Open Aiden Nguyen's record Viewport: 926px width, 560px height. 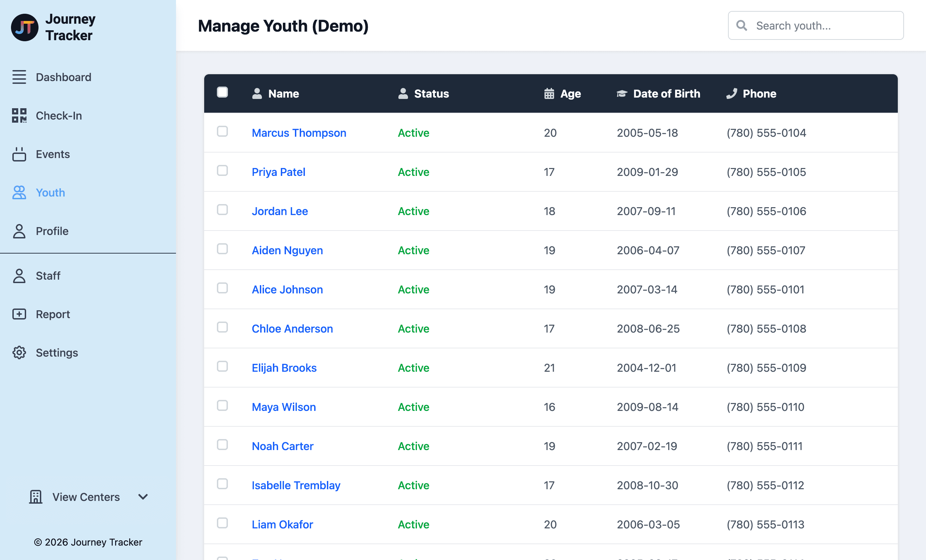coord(287,250)
